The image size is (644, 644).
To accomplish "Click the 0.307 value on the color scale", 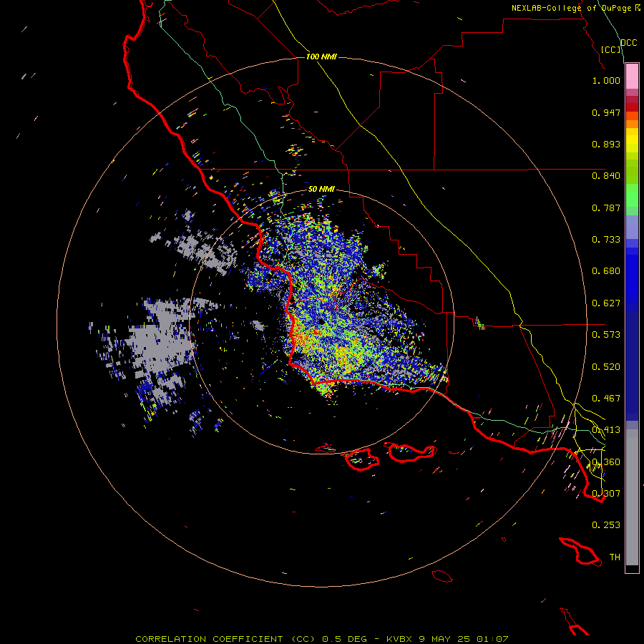I will pyautogui.click(x=606, y=494).
